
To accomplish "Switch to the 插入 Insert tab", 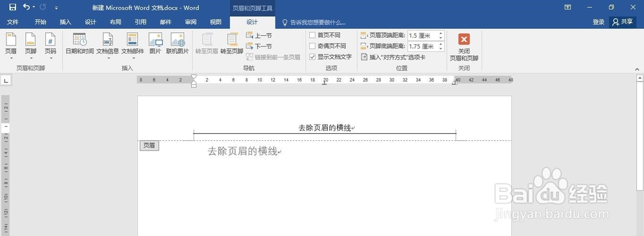I will click(x=65, y=22).
